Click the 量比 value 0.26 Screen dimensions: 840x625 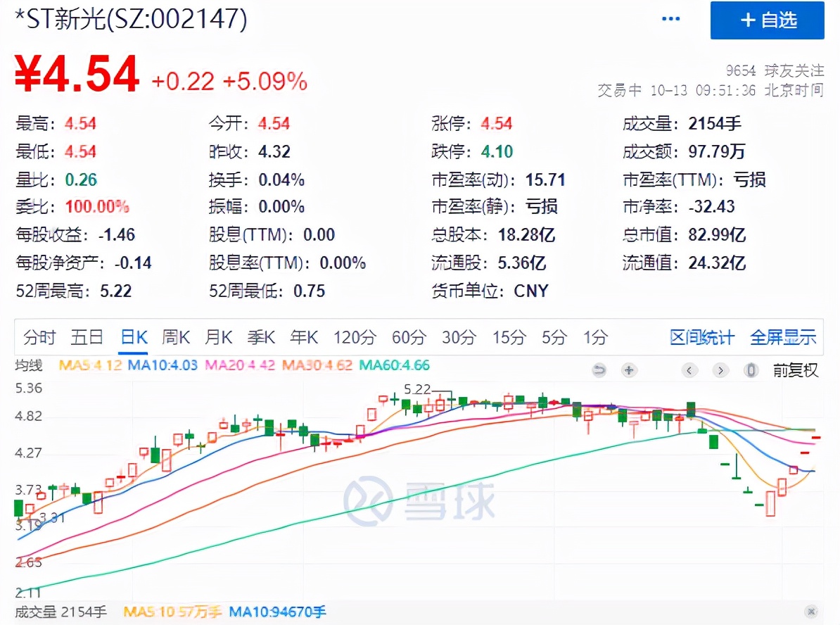(x=81, y=179)
